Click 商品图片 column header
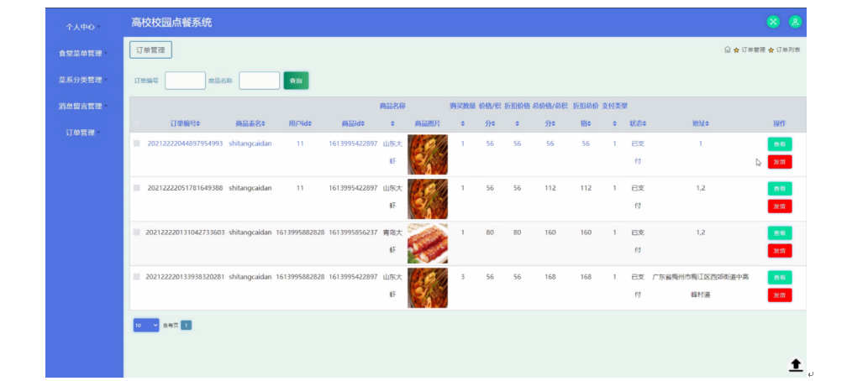Image resolution: width=868 pixels, height=381 pixels. (428, 123)
